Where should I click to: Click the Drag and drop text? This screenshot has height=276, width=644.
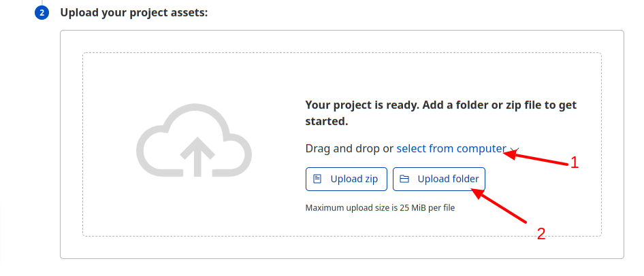click(x=343, y=148)
